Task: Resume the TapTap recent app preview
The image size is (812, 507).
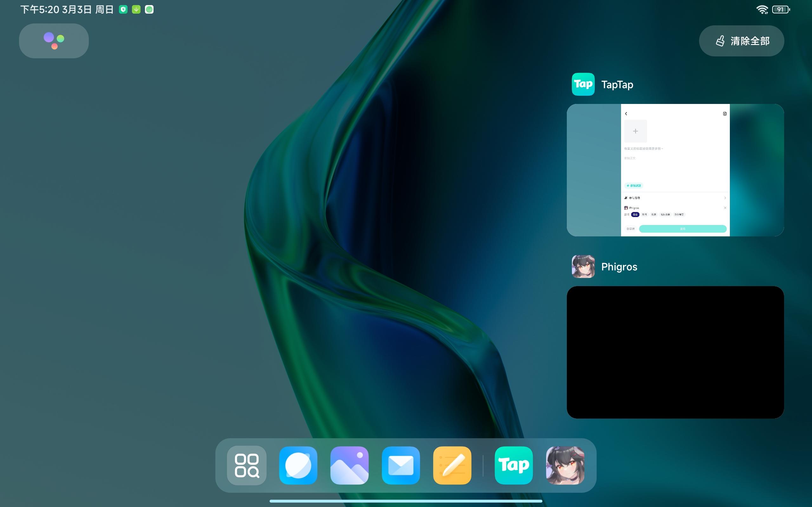Action: click(675, 170)
